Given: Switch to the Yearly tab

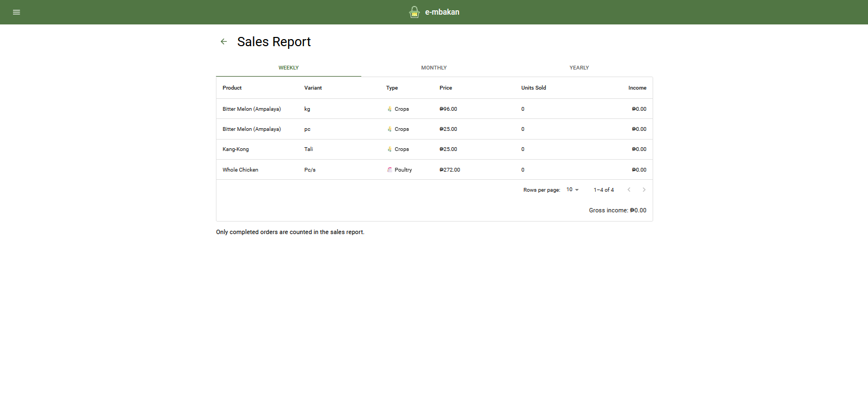Looking at the screenshot, I should tap(579, 68).
